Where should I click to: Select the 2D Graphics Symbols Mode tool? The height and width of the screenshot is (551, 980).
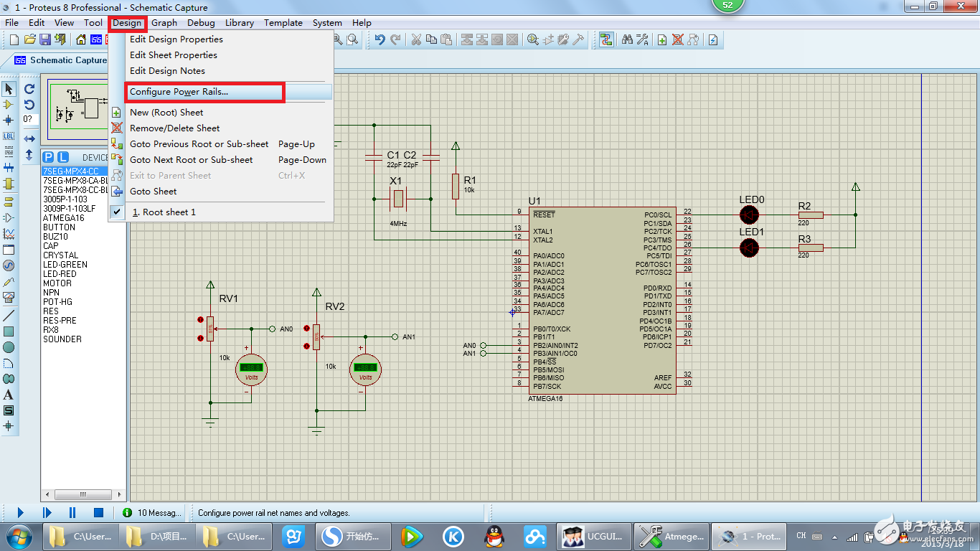tap(9, 410)
